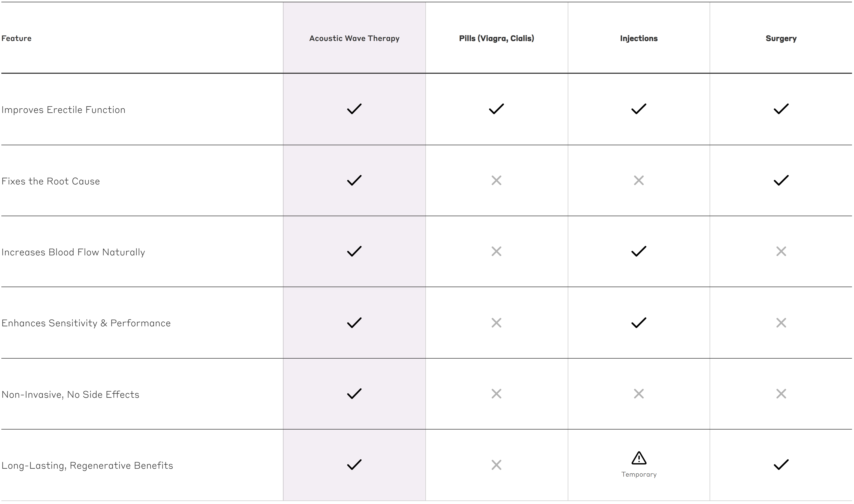The width and height of the screenshot is (854, 504).
Task: Click Injections X mark for Fixes the Root Cause
Action: tap(638, 180)
